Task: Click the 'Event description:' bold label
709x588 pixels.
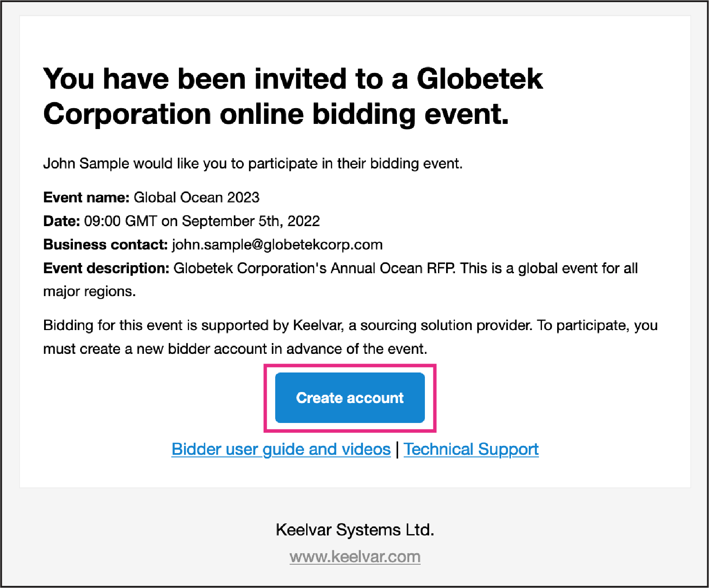Action: 106,269
